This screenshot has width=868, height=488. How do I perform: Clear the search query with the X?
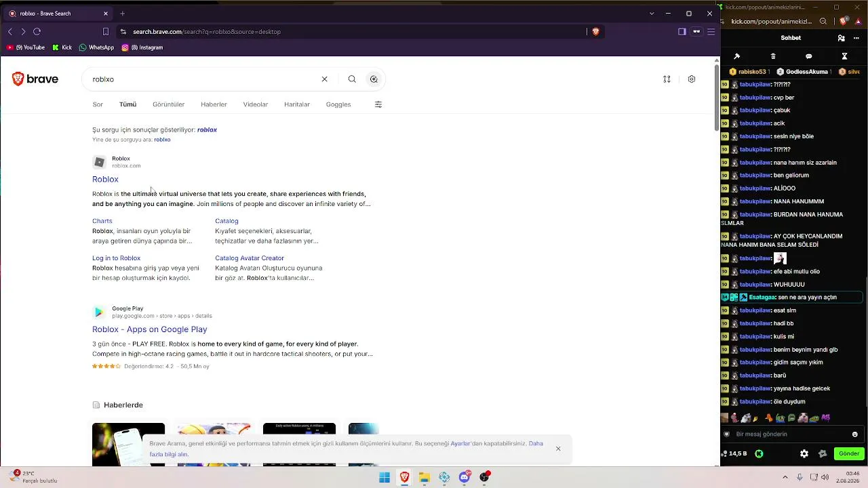click(324, 79)
